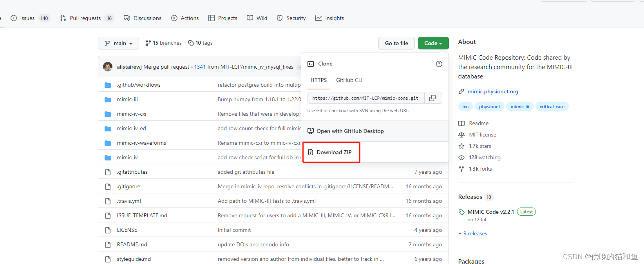Image resolution: width=644 pixels, height=264 pixels.
Task: Open the mimic-iv-ed folder
Action: click(131, 128)
